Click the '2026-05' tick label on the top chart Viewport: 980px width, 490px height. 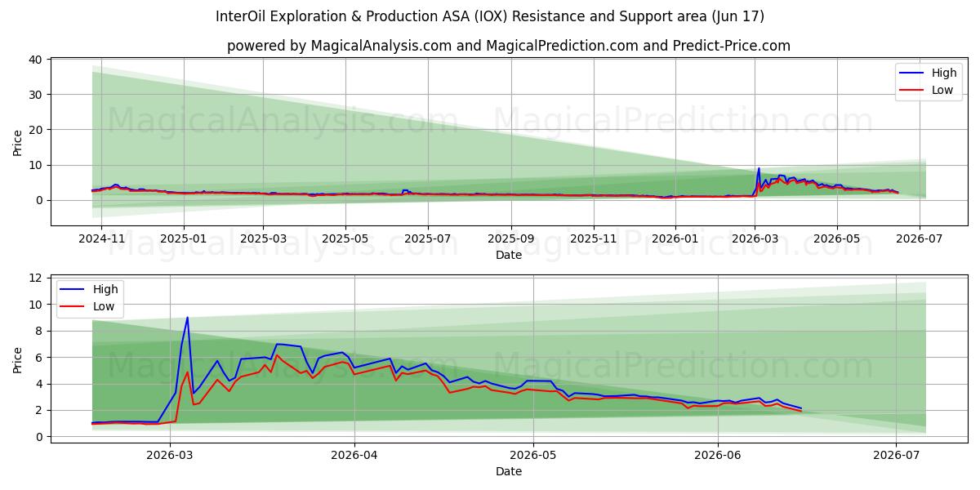836,239
